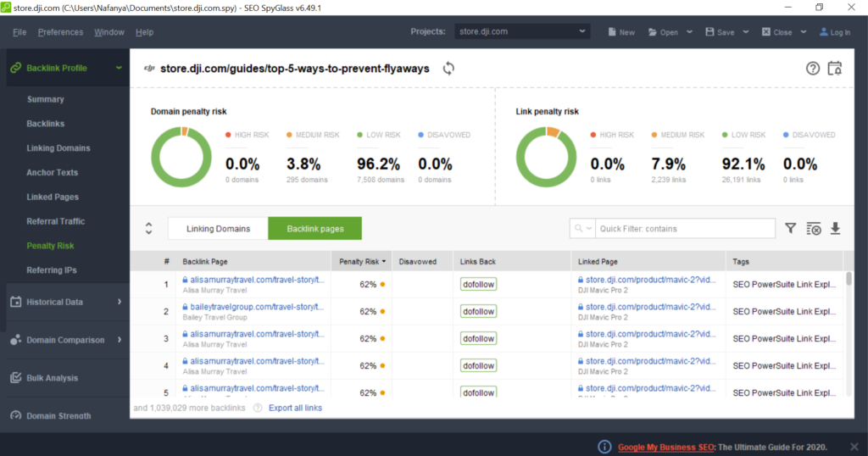Click the Open project folder icon
Screen dimensions: 868x456
pyautogui.click(x=653, y=32)
